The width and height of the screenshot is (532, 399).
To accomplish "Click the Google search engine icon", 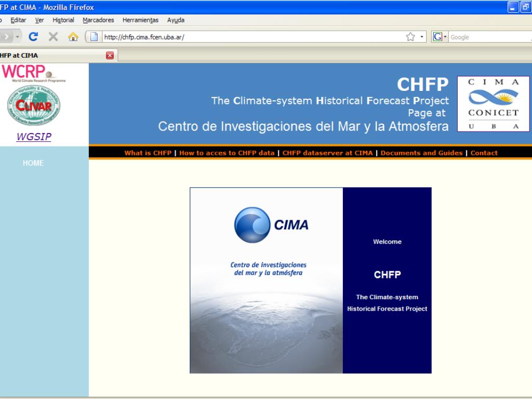I will (x=437, y=37).
